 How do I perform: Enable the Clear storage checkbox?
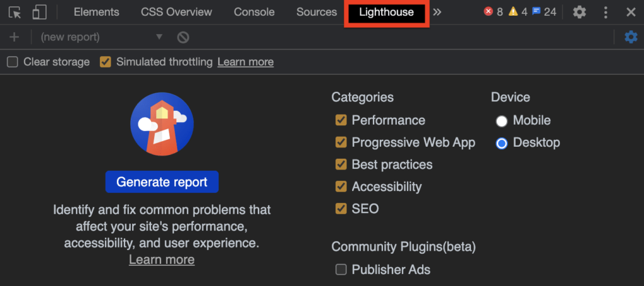[13, 62]
